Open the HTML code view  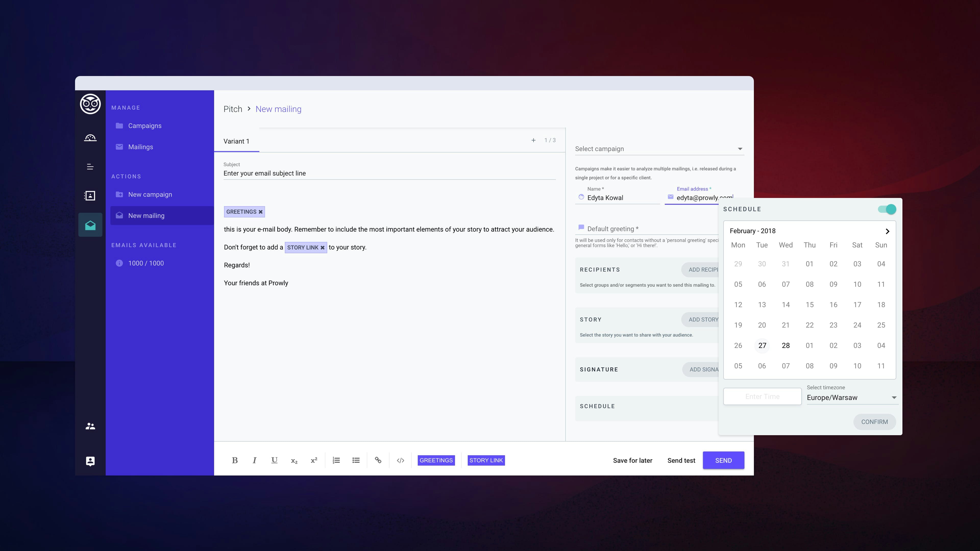click(x=400, y=460)
